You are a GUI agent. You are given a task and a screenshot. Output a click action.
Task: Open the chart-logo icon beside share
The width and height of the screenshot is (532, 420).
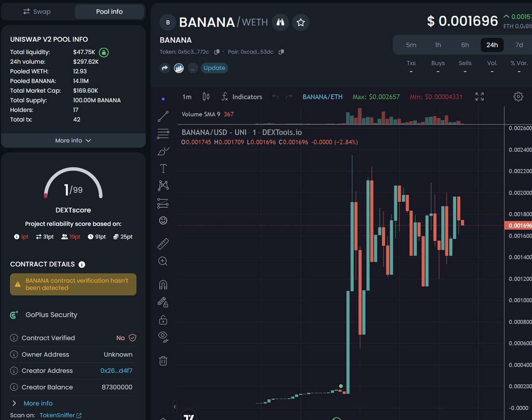[x=179, y=68]
